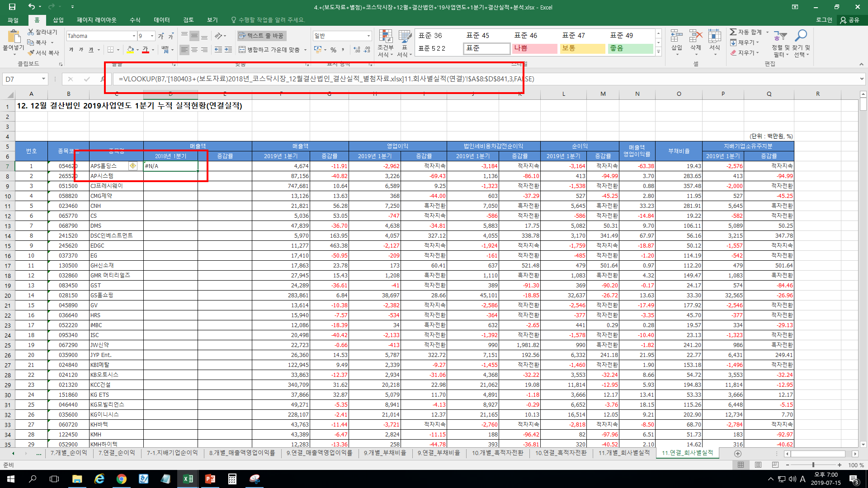Viewport: 868px width, 488px height.
Task: Click the 공유 (Share) button
Action: [x=850, y=20]
